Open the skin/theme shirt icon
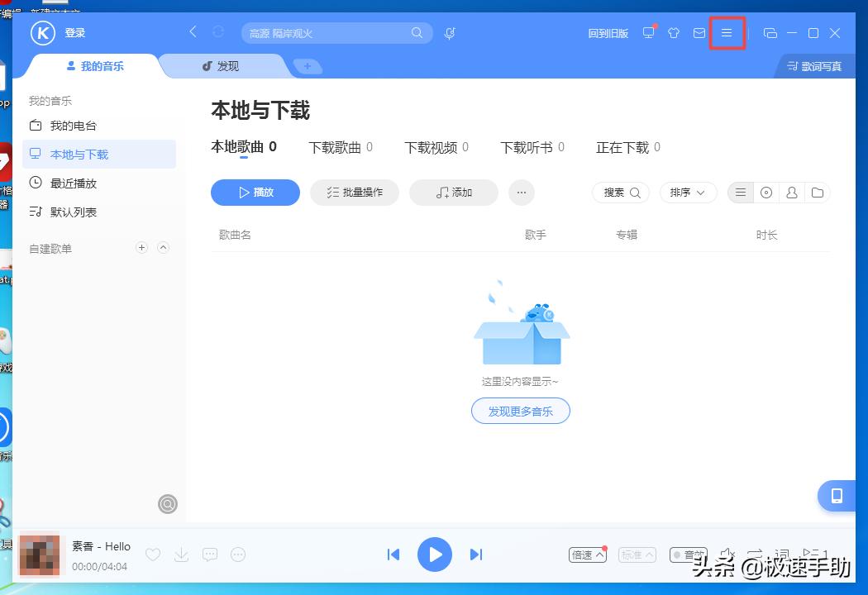 pos(674,33)
